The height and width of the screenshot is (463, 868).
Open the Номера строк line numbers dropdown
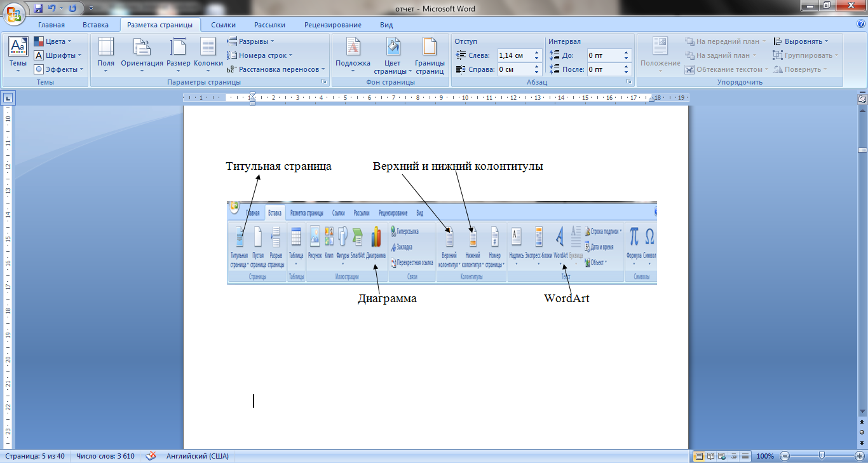pyautogui.click(x=259, y=55)
